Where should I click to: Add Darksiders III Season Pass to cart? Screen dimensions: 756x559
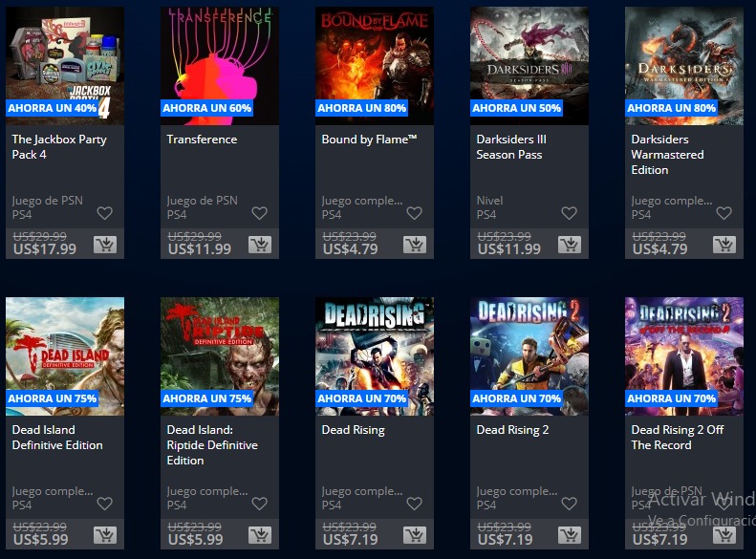pos(570,245)
